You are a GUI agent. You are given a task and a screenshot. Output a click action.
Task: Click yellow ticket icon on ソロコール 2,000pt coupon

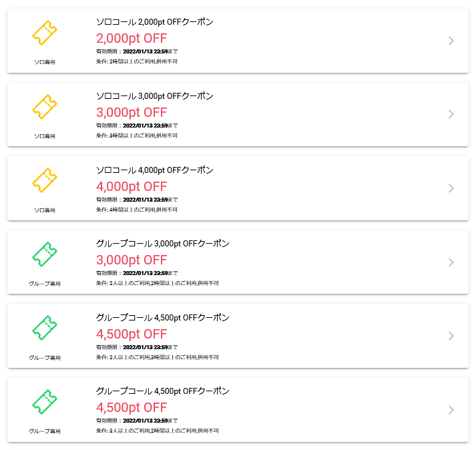[x=45, y=33]
